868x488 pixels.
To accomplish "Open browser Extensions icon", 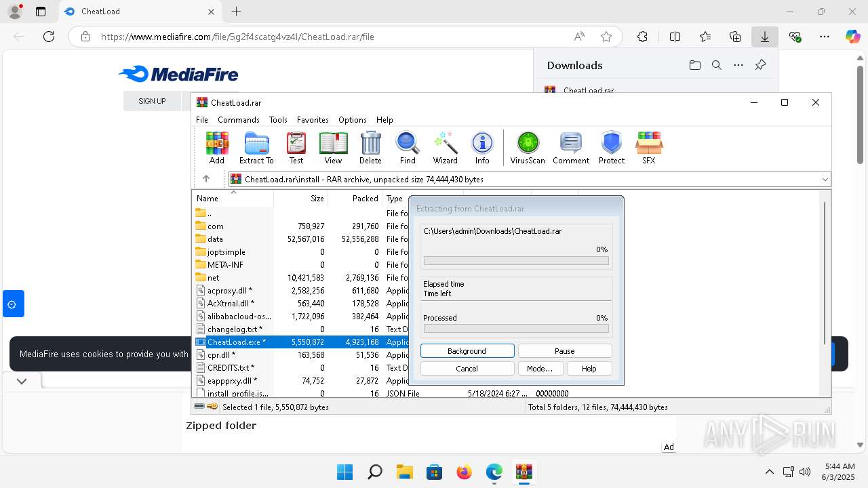I will [x=642, y=37].
